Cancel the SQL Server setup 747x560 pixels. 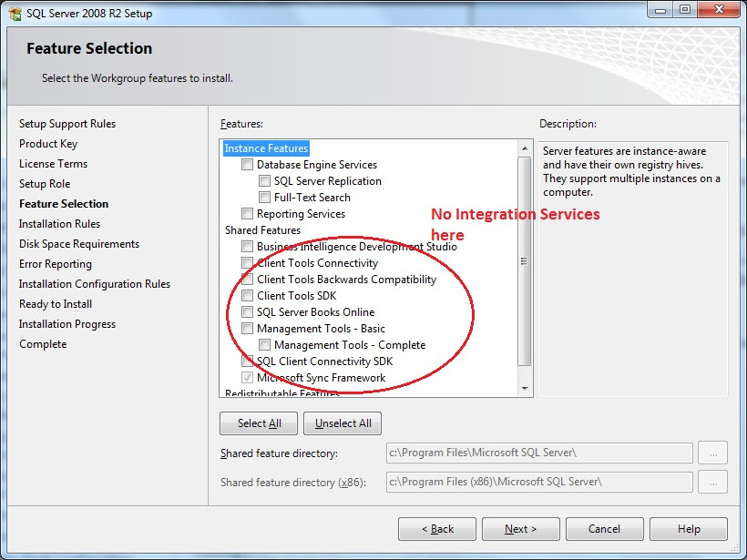[605, 529]
